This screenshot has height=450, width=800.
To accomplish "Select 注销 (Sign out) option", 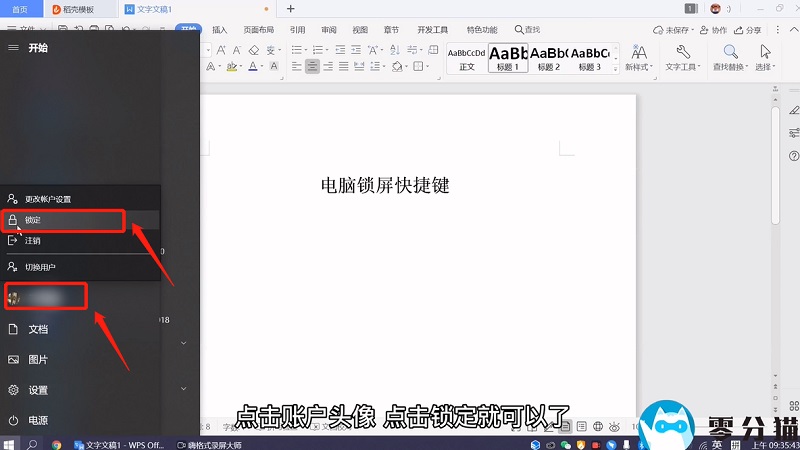I will [x=33, y=241].
